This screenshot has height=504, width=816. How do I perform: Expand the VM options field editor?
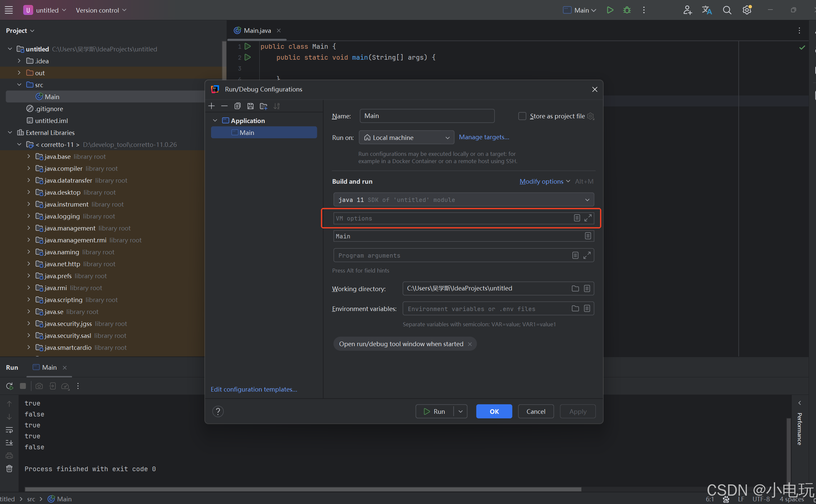(588, 218)
